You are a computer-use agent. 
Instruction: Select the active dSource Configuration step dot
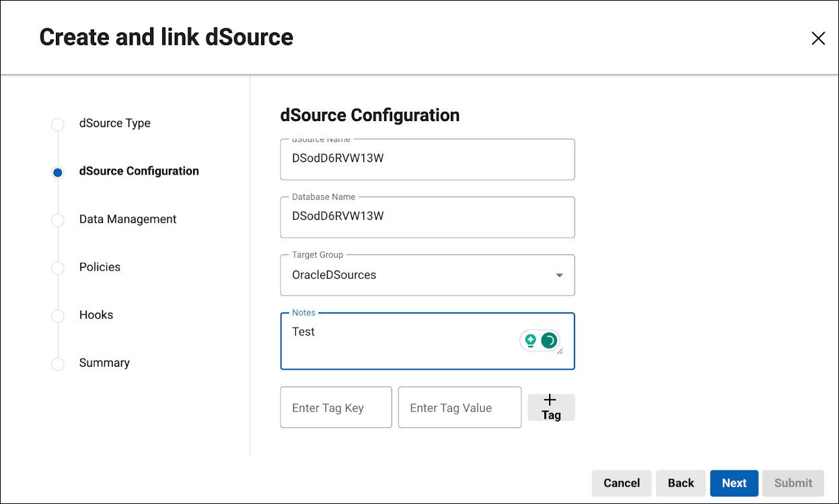[58, 172]
